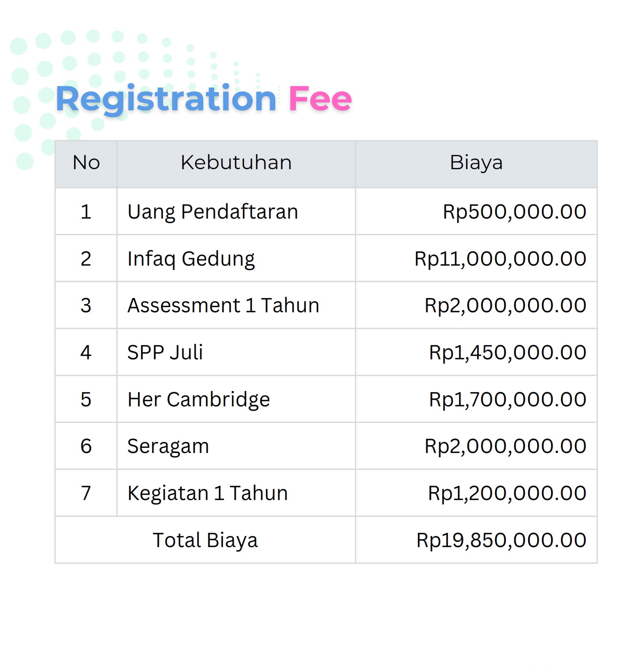Click the Kegiatan 1 Tahun cell
Image resolution: width=640 pixels, height=672 pixels.
[x=208, y=493]
